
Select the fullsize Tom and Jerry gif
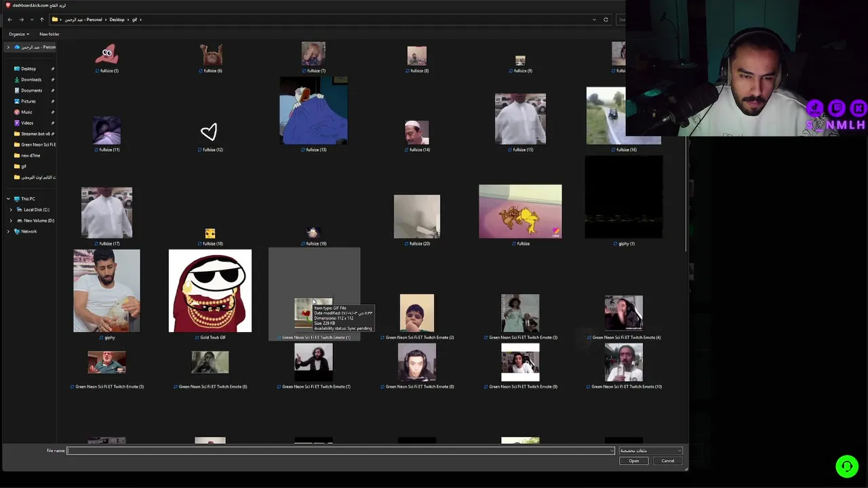click(520, 211)
